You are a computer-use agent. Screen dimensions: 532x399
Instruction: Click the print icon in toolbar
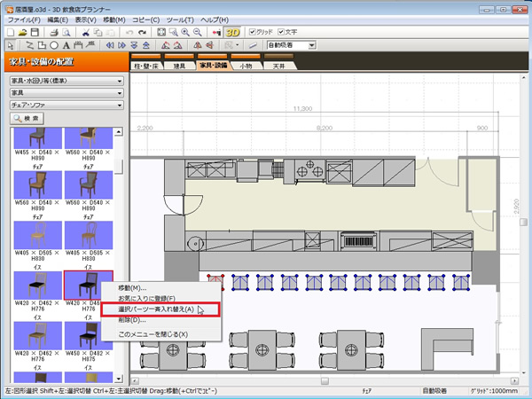(x=54, y=31)
